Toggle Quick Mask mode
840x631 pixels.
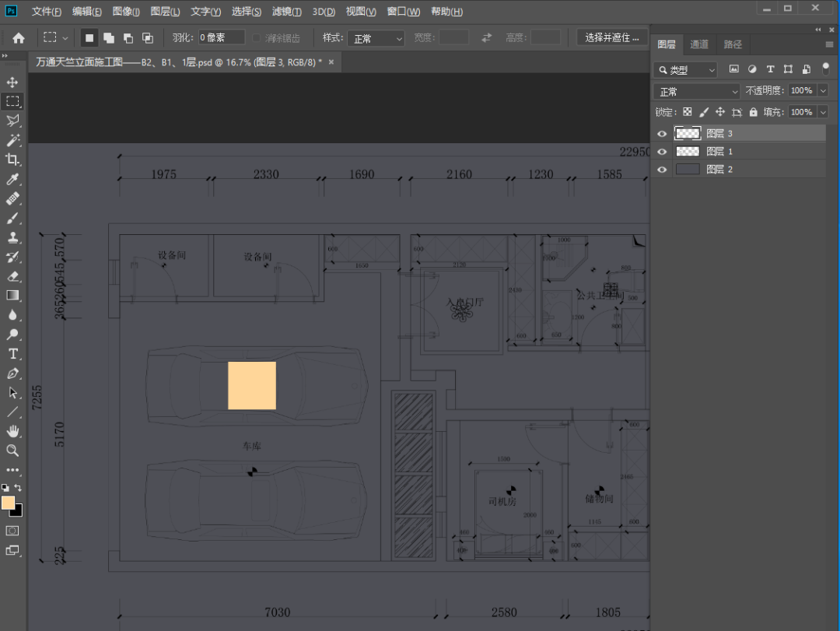pyautogui.click(x=12, y=531)
